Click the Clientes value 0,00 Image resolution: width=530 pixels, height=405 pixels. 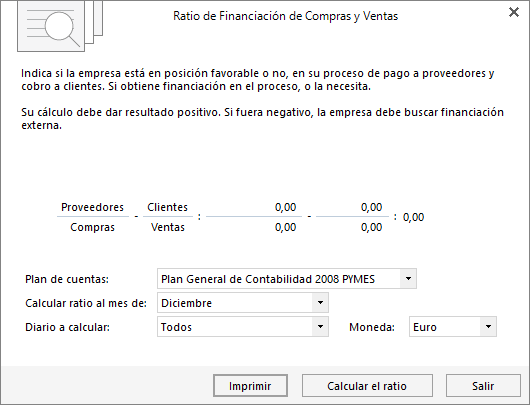371,207
